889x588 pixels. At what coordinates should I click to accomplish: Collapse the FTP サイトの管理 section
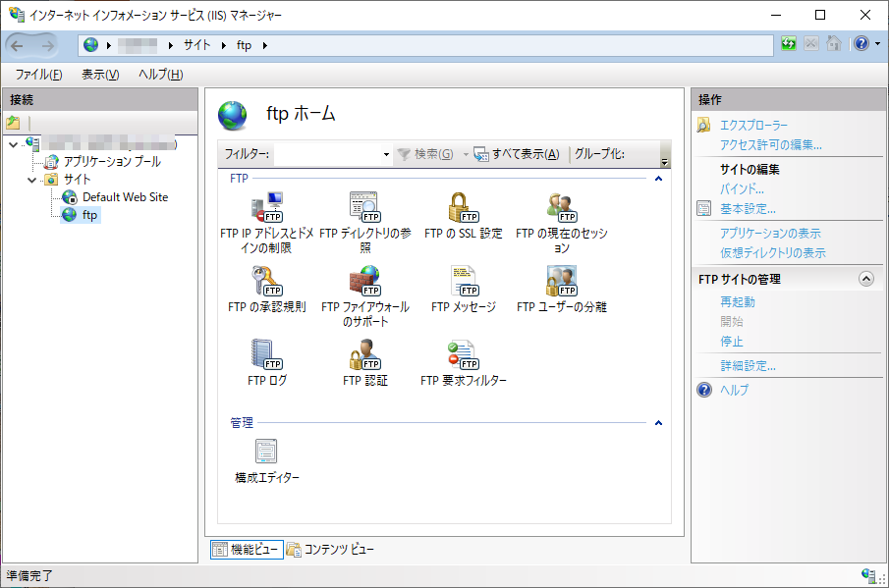pyautogui.click(x=865, y=279)
